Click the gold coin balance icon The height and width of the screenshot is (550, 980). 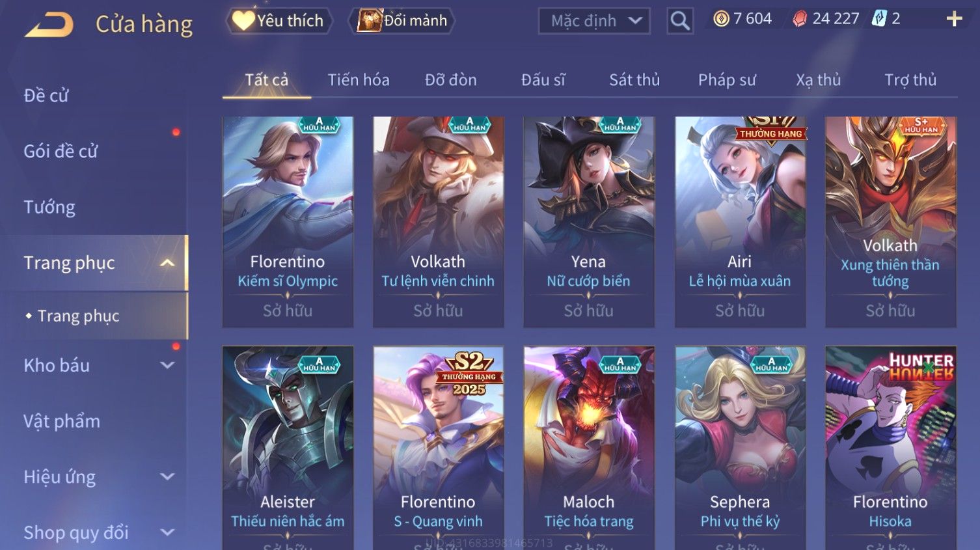[x=721, y=19]
